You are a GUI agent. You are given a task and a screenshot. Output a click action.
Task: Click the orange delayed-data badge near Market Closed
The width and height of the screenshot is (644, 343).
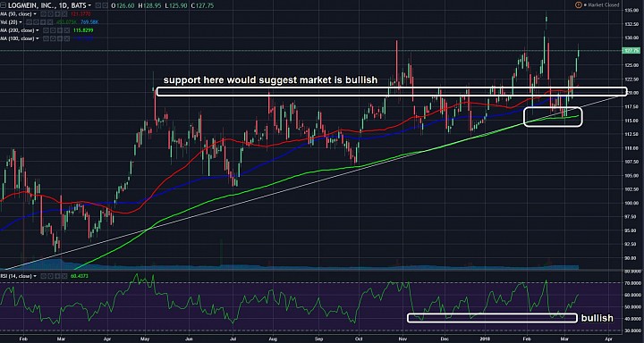pos(579,5)
